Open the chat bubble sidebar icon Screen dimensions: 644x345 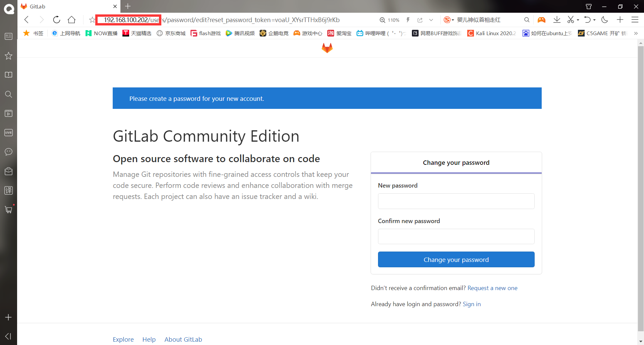coord(9,152)
